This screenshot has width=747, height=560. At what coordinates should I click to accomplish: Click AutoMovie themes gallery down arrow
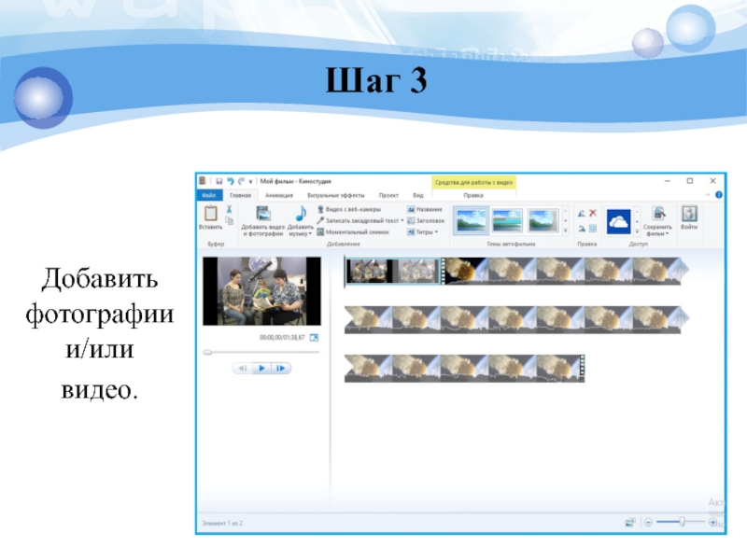tap(566, 220)
